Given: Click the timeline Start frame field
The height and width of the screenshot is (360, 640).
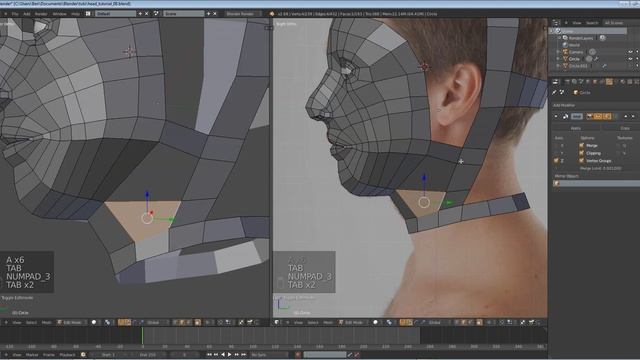Looking at the screenshot, I should 108,355.
